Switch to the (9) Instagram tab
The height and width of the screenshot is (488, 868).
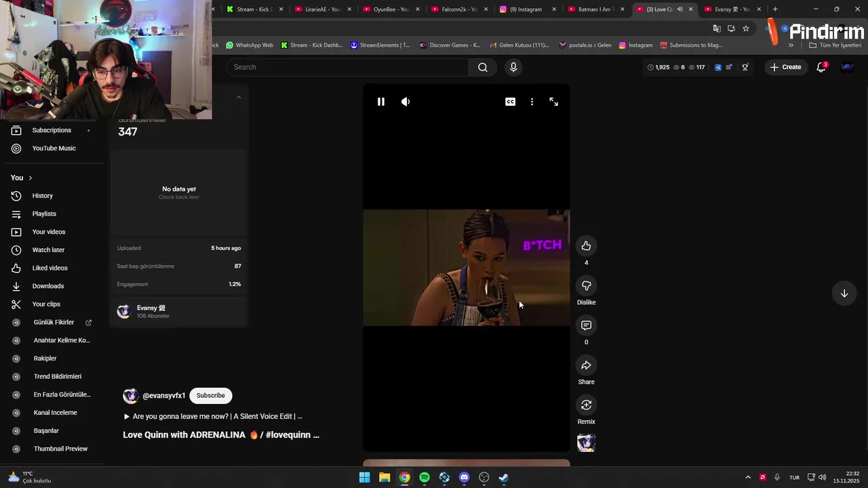(x=528, y=9)
